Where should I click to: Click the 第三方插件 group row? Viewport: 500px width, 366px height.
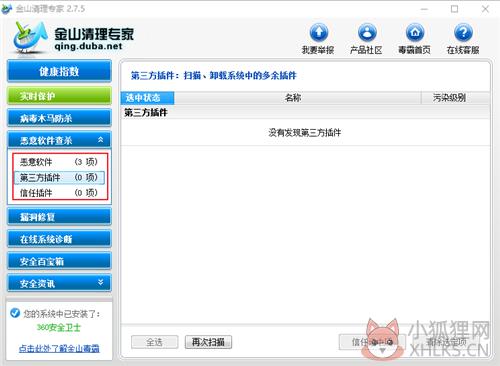click(x=305, y=112)
